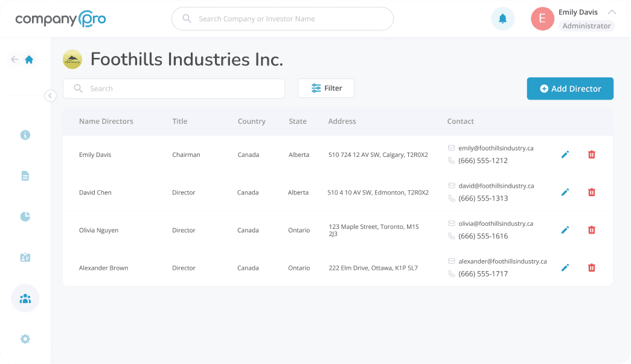Open the ID card icon in sidebar

pos(25,257)
